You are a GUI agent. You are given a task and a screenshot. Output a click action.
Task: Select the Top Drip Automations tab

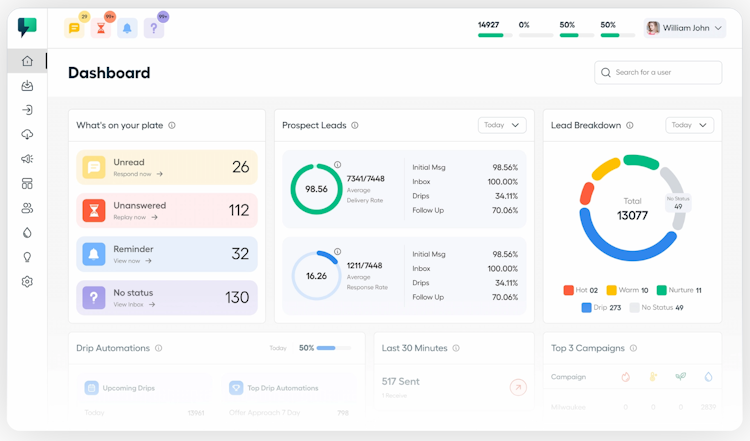click(x=274, y=388)
